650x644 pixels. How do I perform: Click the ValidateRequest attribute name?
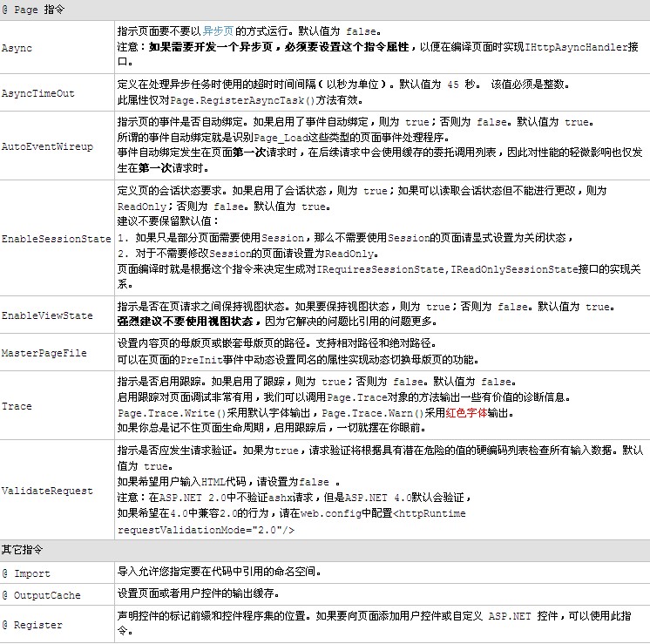point(47,491)
